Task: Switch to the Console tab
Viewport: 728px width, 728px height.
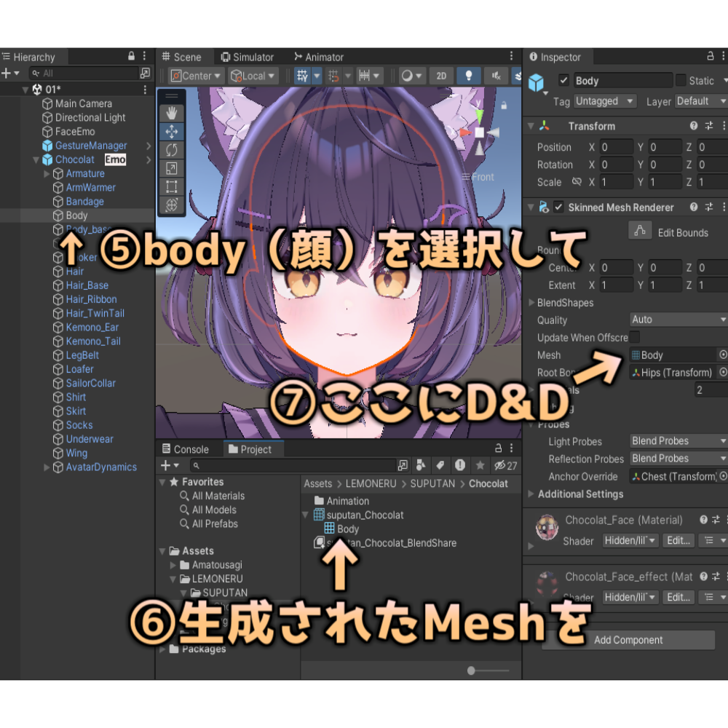Action: point(186,449)
